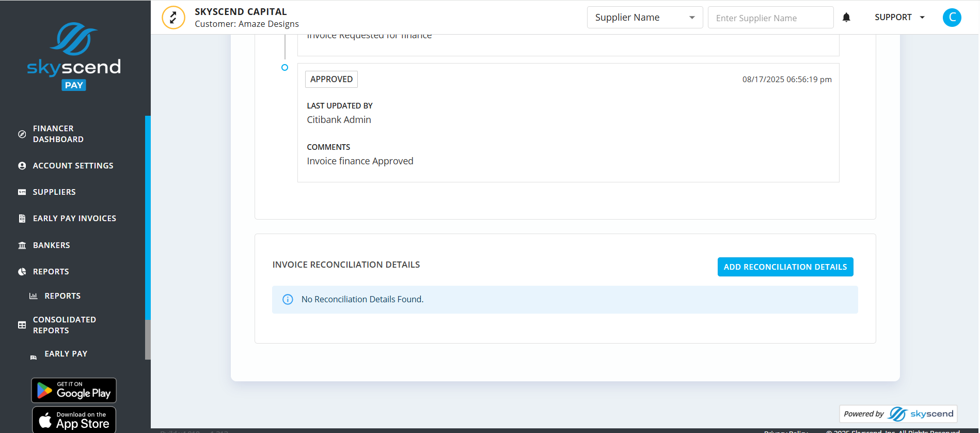Click the user avatar C icon

pyautogui.click(x=952, y=18)
